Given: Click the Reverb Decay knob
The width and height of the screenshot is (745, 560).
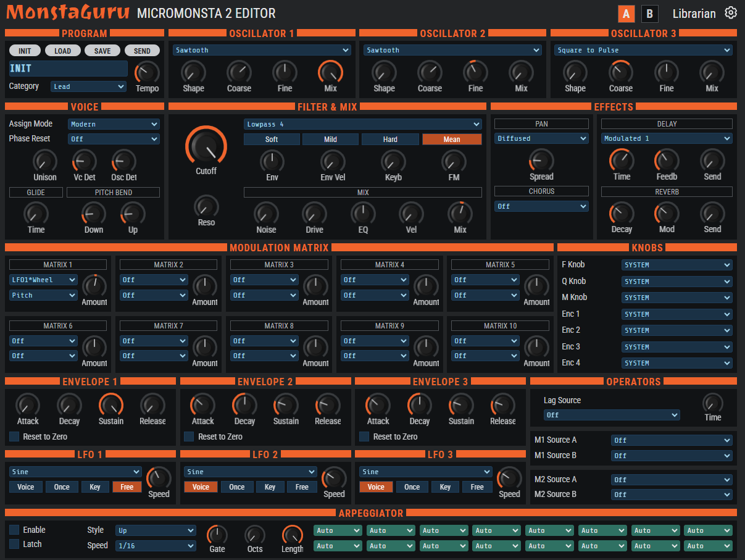Looking at the screenshot, I should coord(622,213).
